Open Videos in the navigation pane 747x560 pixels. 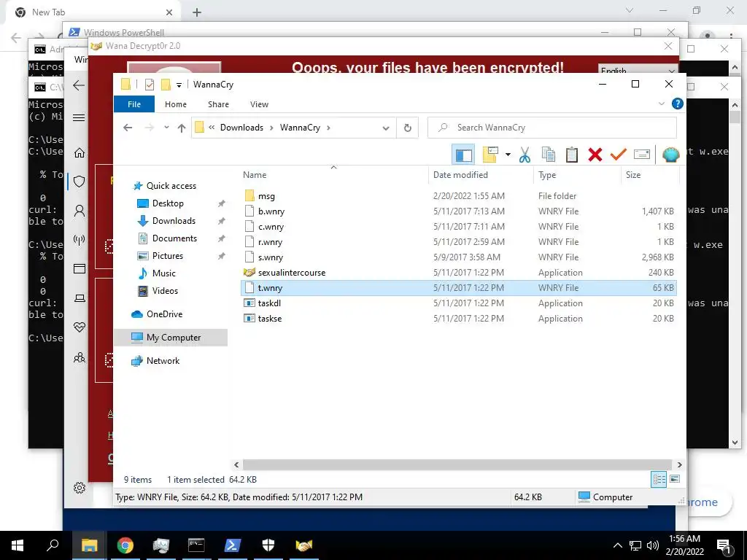pos(165,290)
